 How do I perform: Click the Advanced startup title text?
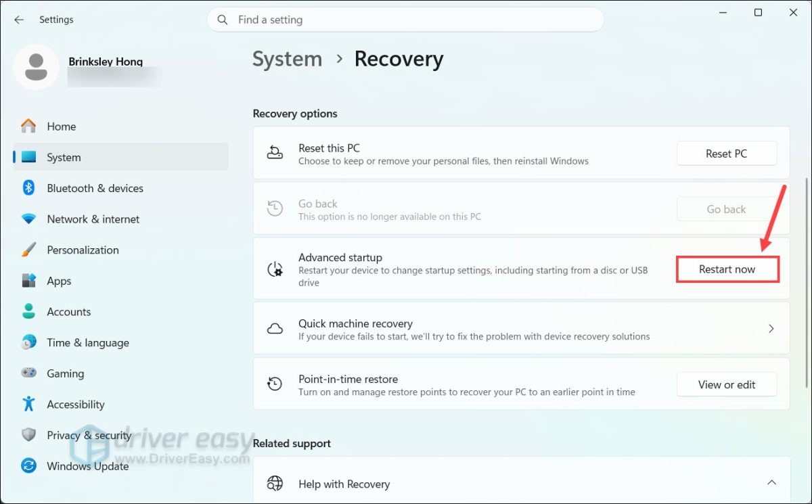[340, 257]
